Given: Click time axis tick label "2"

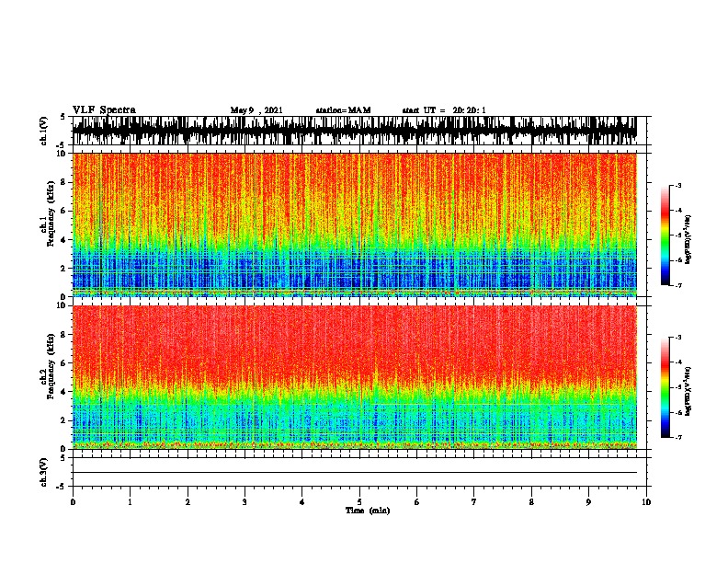Looking at the screenshot, I should click(x=188, y=502).
